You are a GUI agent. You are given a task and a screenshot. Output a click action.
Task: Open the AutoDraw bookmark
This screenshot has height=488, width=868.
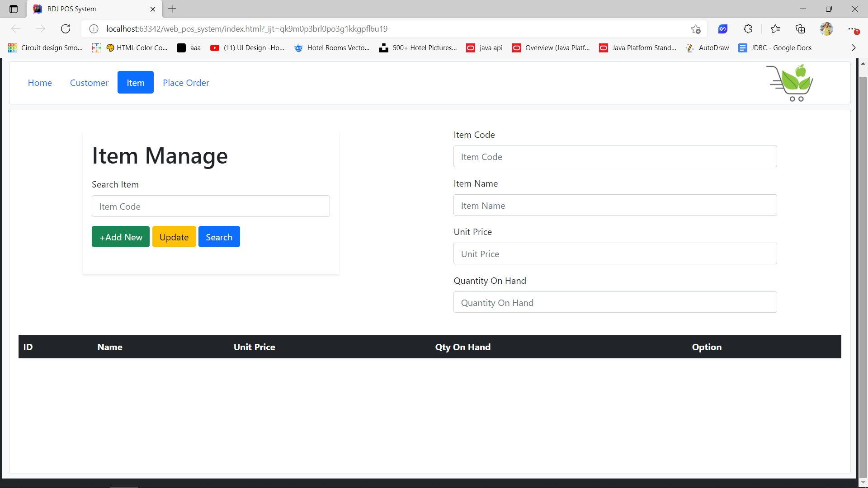tap(708, 47)
